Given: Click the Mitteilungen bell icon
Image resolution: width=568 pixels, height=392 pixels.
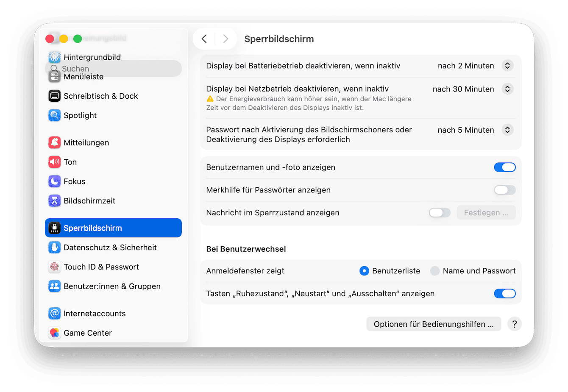Looking at the screenshot, I should (x=54, y=142).
